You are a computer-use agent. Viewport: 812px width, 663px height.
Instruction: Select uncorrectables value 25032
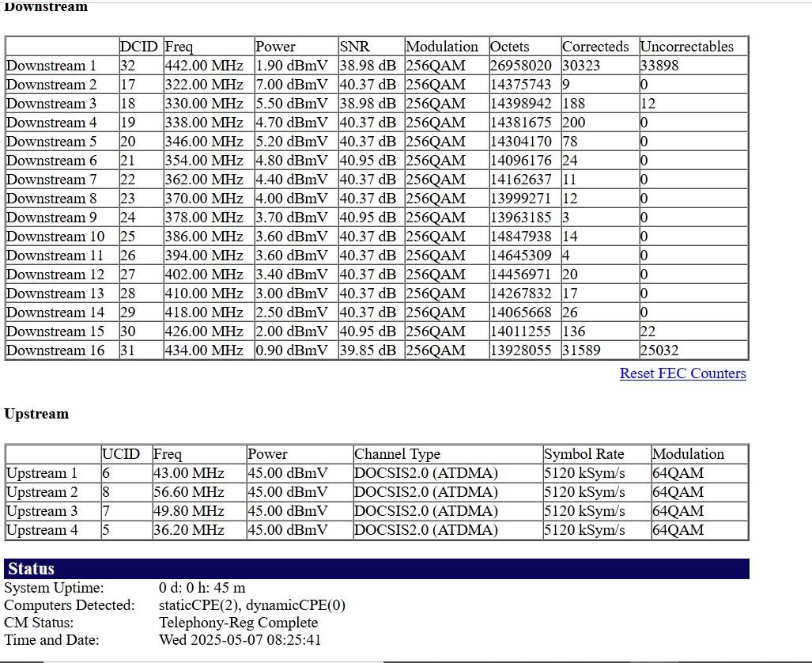[659, 350]
